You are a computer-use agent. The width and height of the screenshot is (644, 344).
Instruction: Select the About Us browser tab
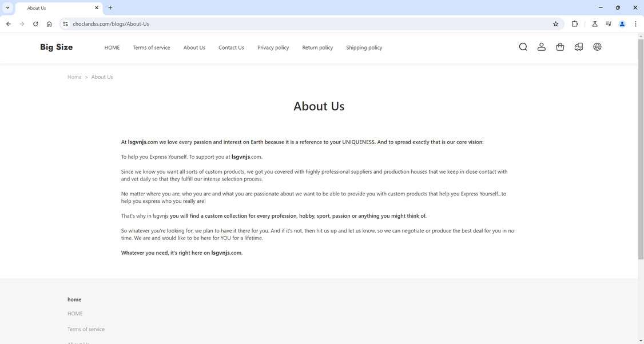click(x=59, y=8)
